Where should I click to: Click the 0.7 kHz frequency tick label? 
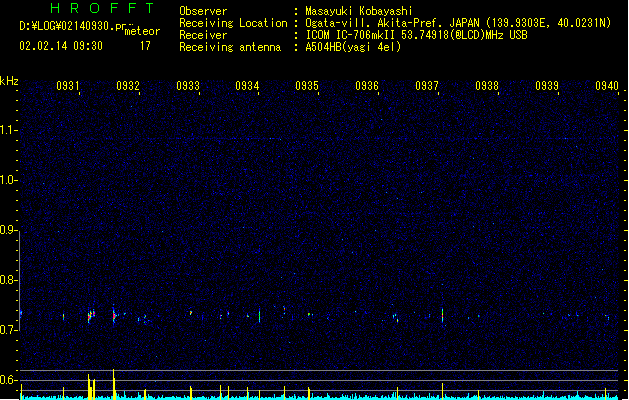coord(8,330)
